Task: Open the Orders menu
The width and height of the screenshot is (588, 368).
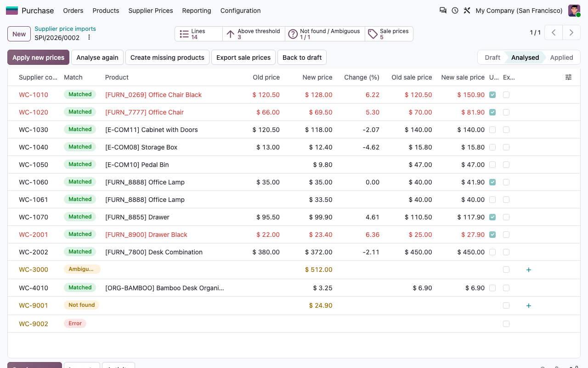Action: point(73,11)
